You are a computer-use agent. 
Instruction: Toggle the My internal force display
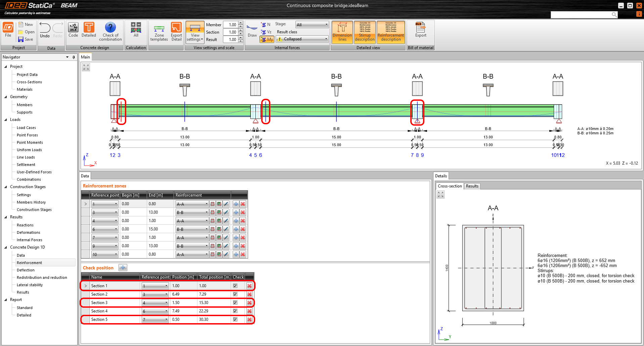point(267,39)
